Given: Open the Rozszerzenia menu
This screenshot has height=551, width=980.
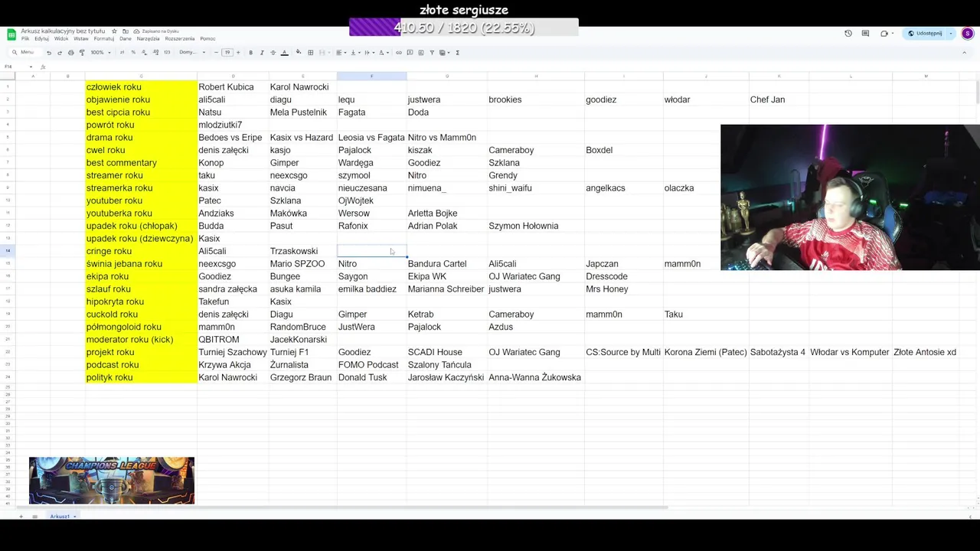Looking at the screenshot, I should [180, 39].
